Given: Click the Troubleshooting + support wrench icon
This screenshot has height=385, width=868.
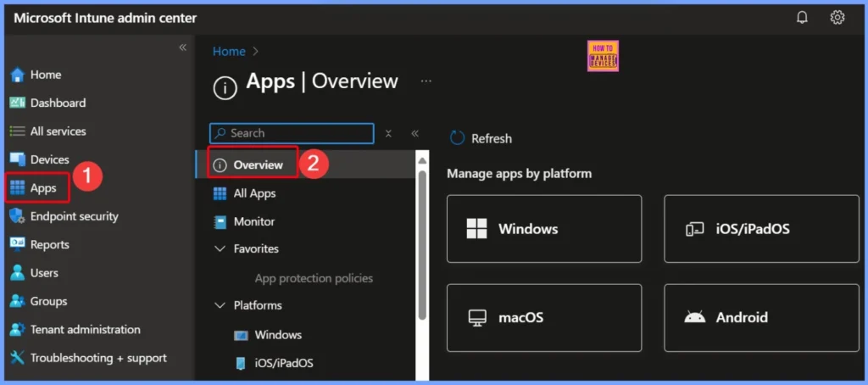Looking at the screenshot, I should click(x=18, y=358).
